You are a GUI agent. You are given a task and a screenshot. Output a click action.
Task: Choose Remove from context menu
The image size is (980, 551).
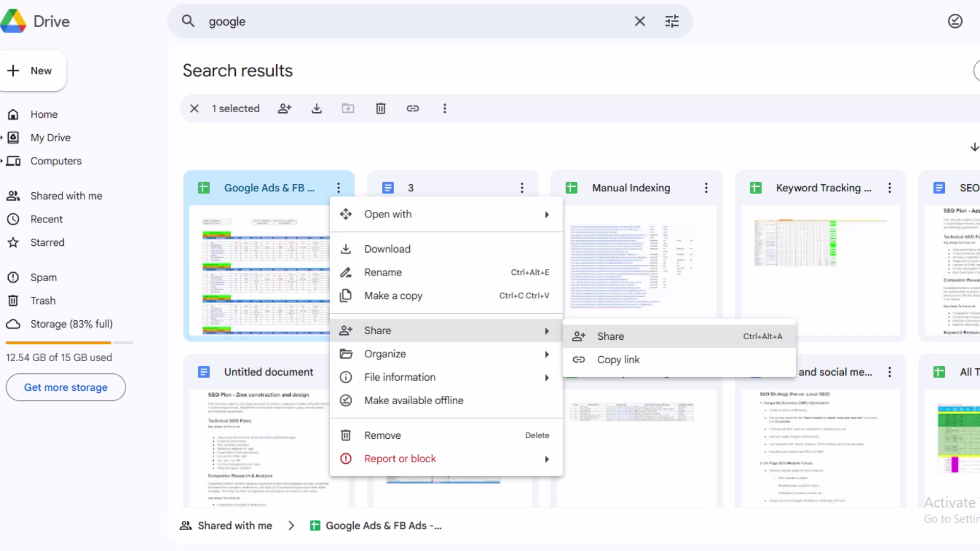click(446, 435)
